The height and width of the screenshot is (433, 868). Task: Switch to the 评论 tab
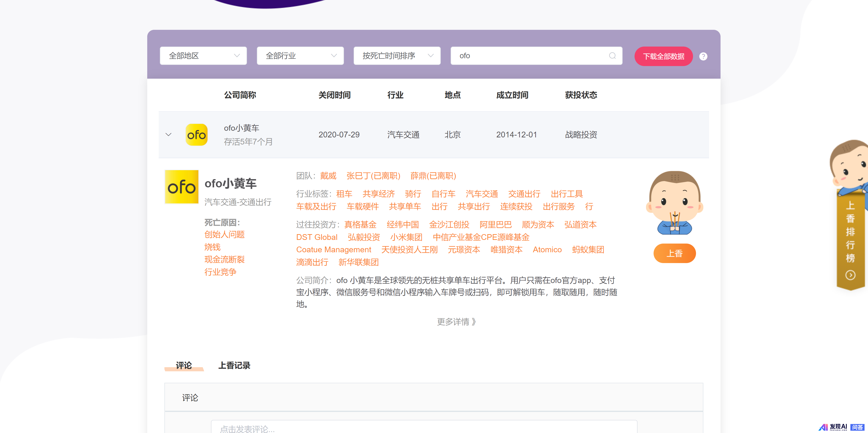pyautogui.click(x=184, y=366)
